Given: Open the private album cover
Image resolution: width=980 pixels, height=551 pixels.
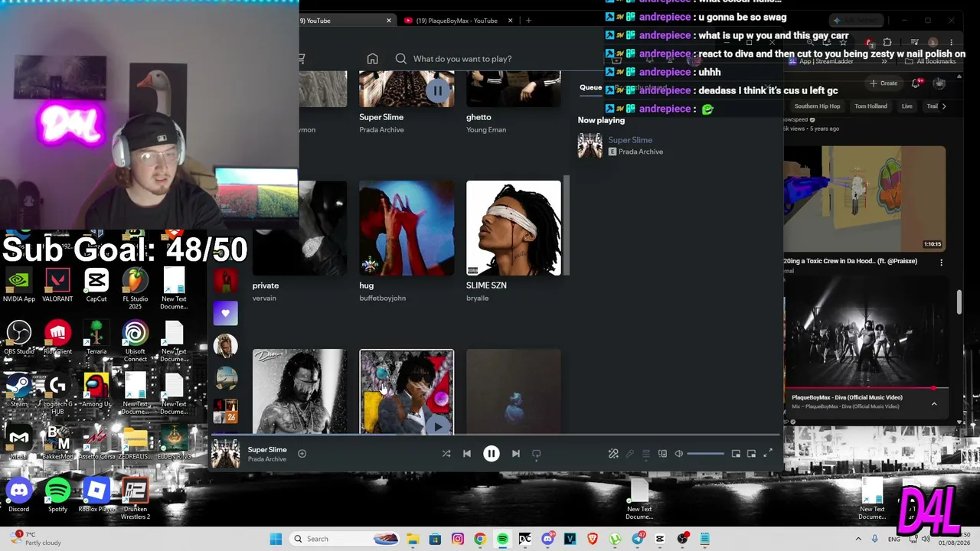Looking at the screenshot, I should coord(299,228).
